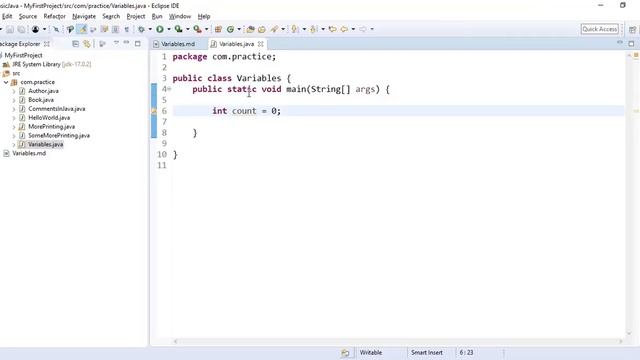Fold the main method at line 4
640x360 pixels.
169,89
